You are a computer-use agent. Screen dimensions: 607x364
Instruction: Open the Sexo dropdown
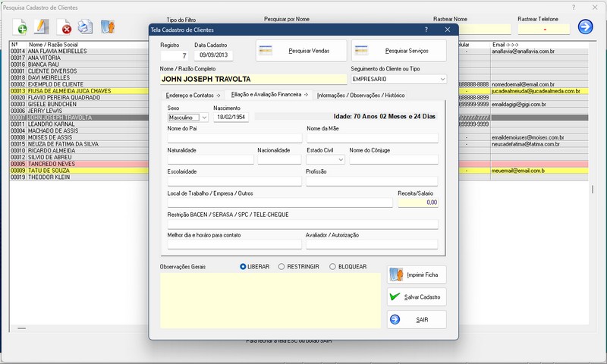click(x=204, y=118)
